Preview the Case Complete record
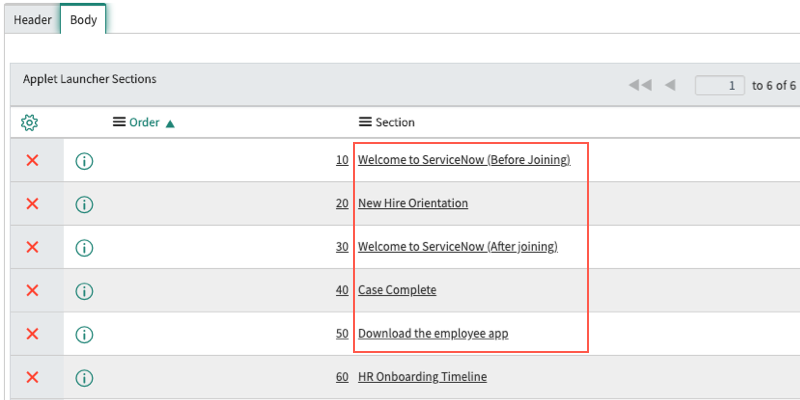This screenshot has width=800, height=400. point(84,291)
